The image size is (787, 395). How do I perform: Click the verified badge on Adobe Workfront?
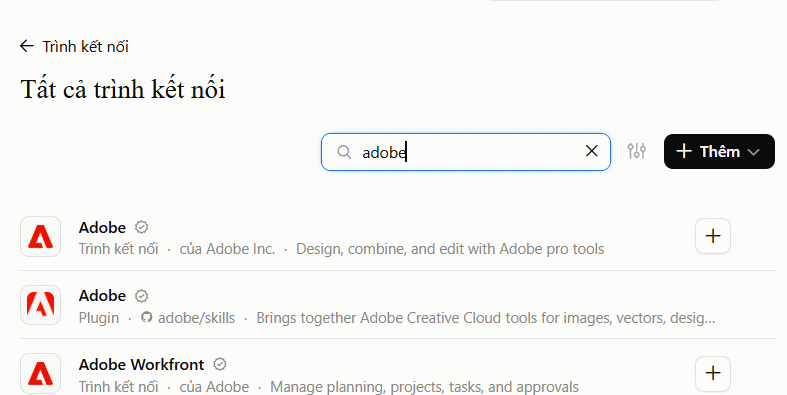(220, 364)
